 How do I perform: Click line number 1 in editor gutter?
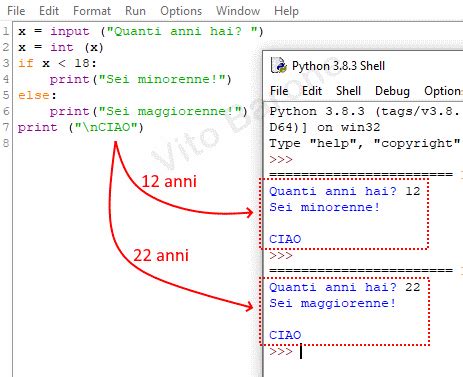click(x=6, y=32)
